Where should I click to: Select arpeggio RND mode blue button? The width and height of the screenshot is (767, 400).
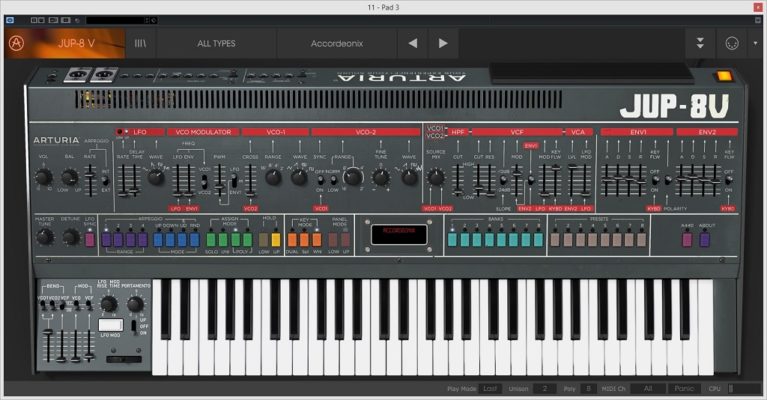[195, 240]
